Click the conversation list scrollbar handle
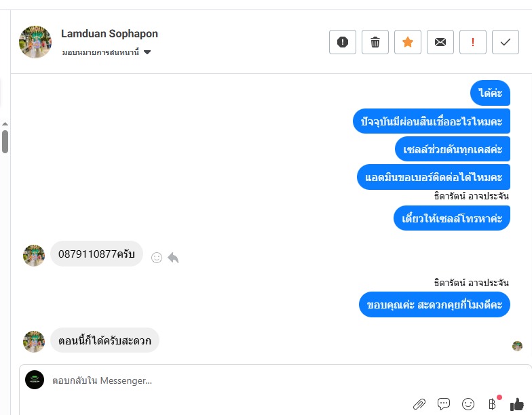Image resolution: width=532 pixels, height=415 pixels. pos(5,142)
